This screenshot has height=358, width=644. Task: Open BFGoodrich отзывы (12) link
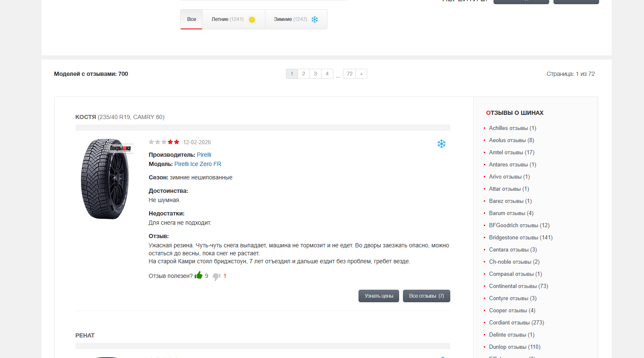click(519, 226)
